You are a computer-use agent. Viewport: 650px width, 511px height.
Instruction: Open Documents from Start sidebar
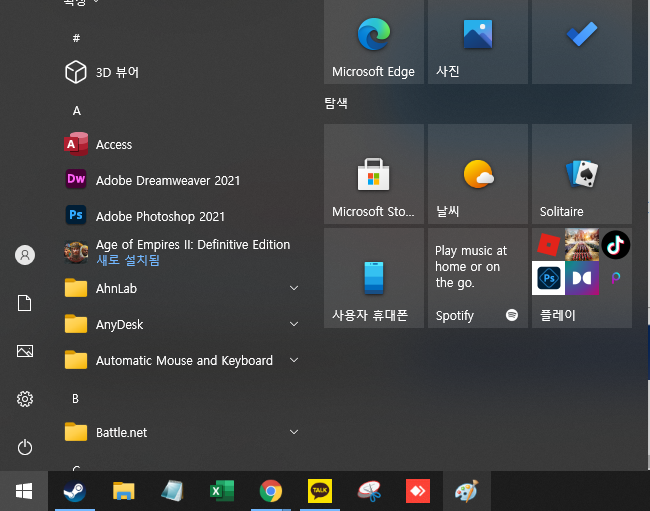(25, 303)
